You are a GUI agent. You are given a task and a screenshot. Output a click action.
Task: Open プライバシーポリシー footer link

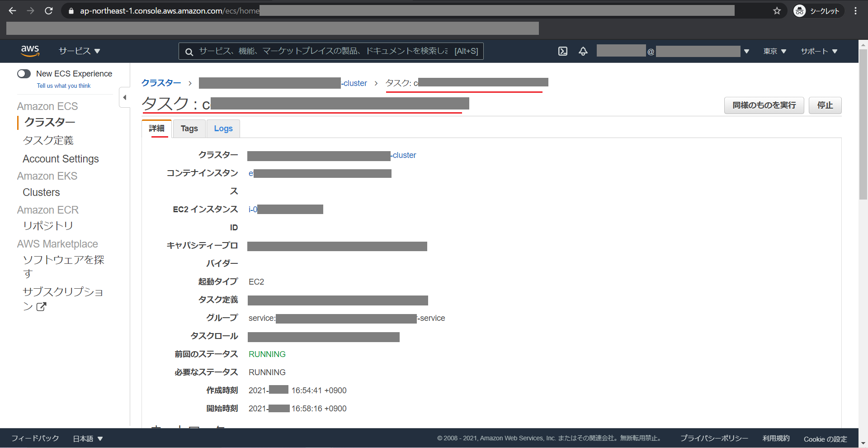[x=714, y=438]
